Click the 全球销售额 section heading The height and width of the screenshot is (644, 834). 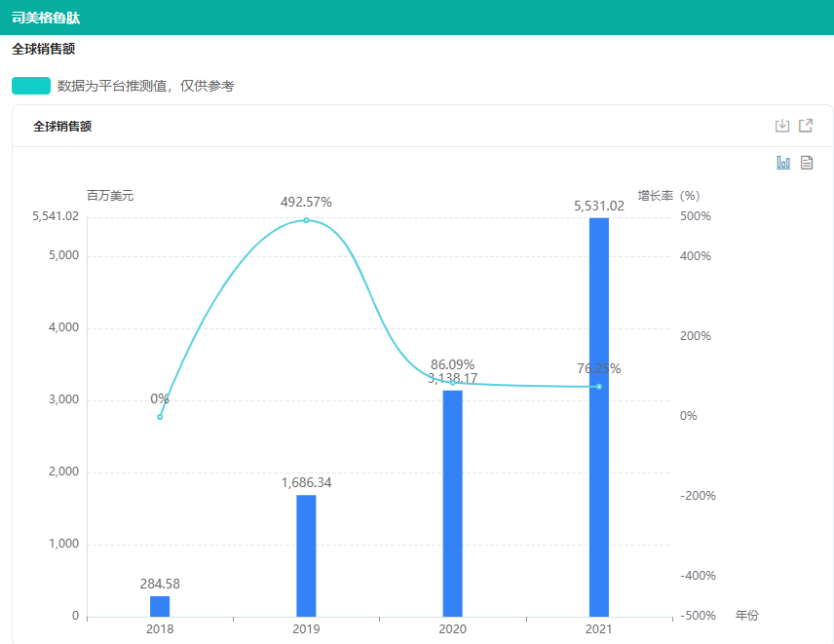click(43, 49)
